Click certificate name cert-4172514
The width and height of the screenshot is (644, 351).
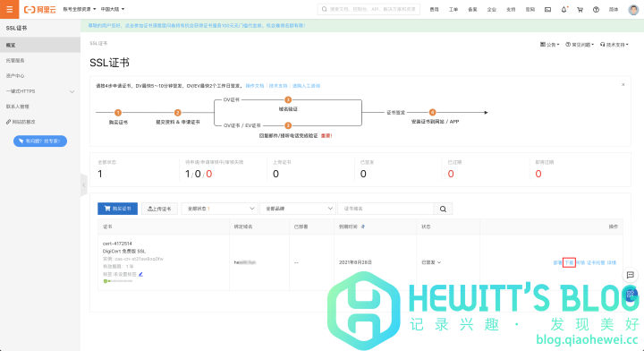click(x=117, y=244)
